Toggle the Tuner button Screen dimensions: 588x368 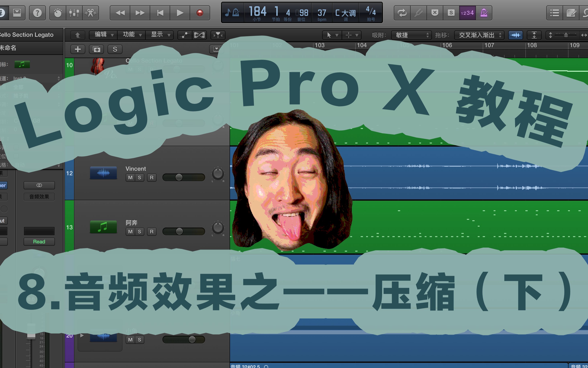(x=418, y=13)
